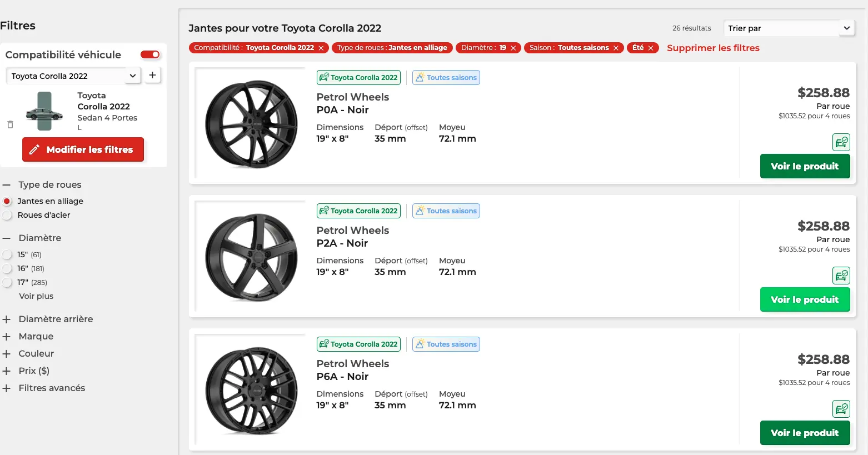Click the Modifier les filtres button
The image size is (868, 455).
point(83,149)
